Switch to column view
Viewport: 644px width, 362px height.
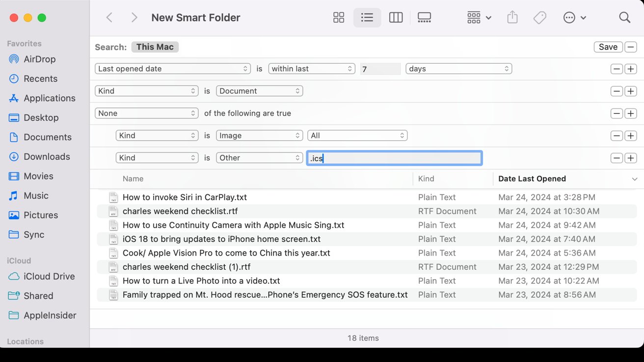click(396, 18)
